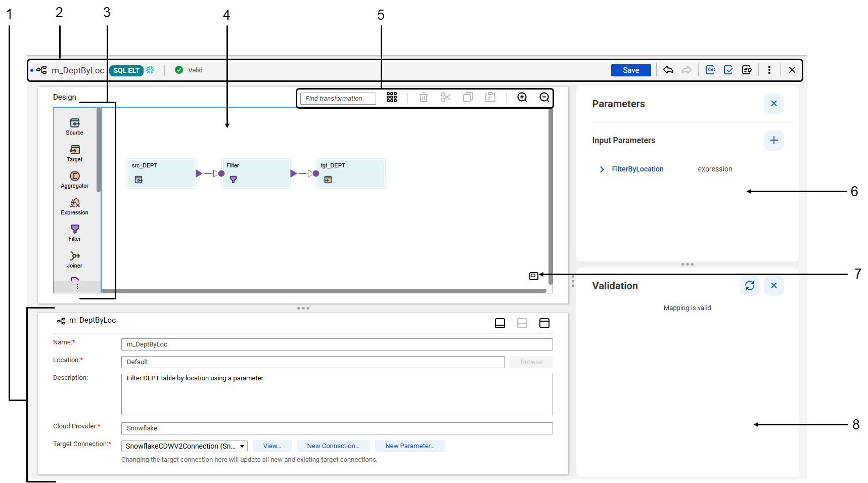
Task: Close the Parameters panel
Action: click(774, 104)
